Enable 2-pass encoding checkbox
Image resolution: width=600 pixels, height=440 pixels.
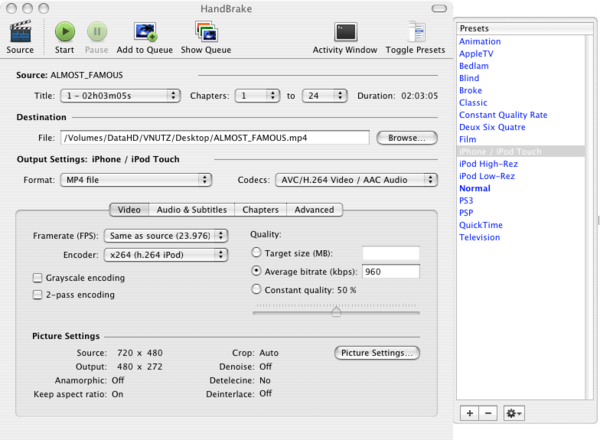[38, 295]
